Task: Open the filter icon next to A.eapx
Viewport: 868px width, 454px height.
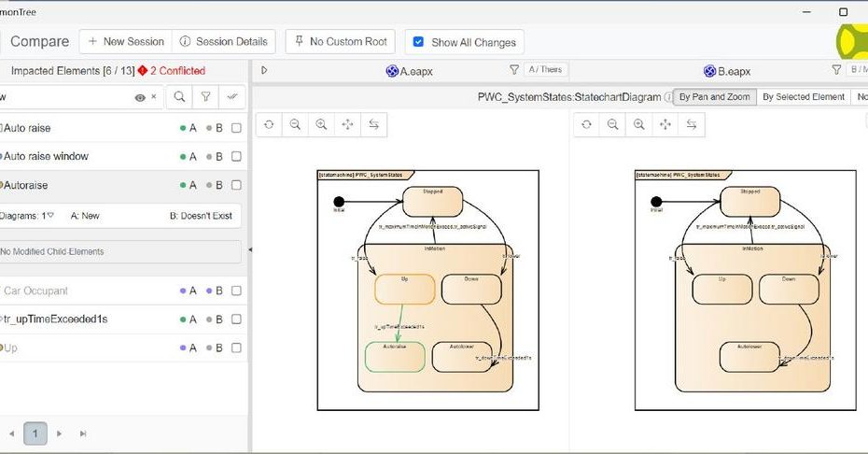Action: [514, 70]
